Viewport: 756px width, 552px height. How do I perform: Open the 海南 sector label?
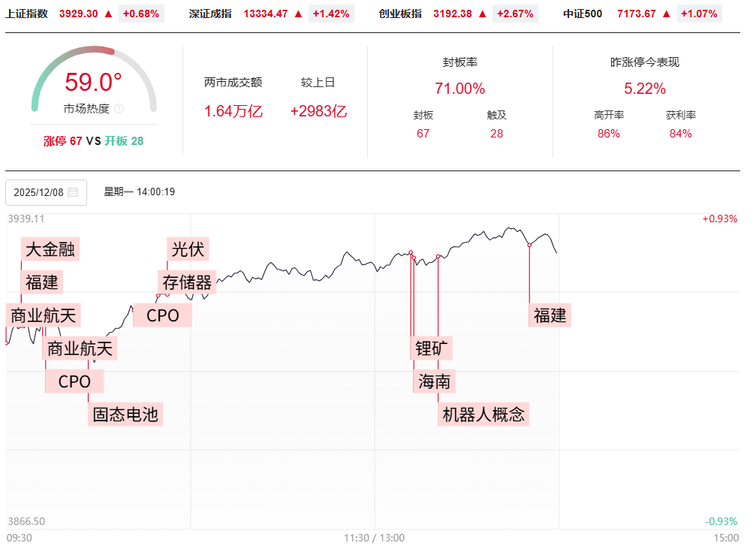point(434,382)
